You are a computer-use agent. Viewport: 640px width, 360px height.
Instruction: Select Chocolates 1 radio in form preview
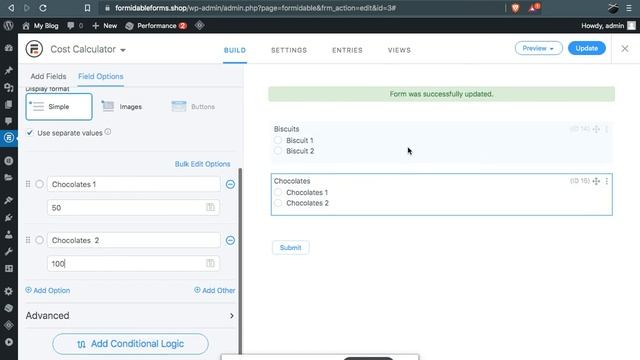[x=278, y=192]
